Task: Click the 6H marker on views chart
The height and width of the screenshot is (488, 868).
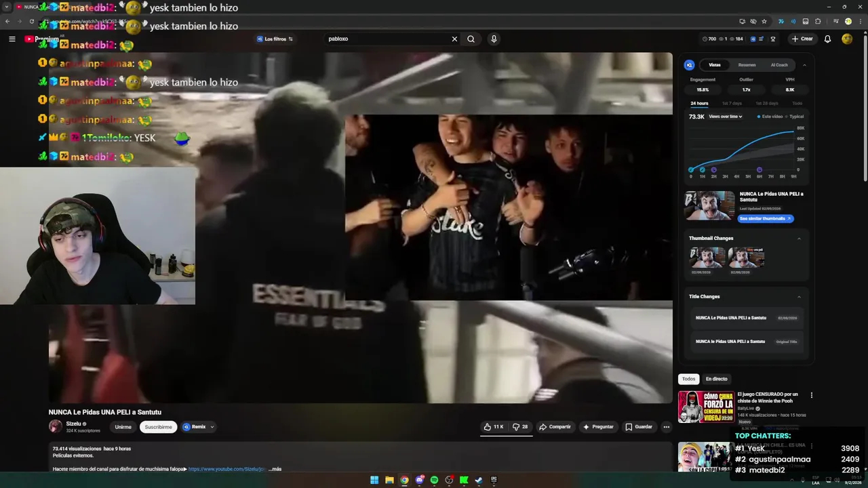Action: click(x=759, y=169)
